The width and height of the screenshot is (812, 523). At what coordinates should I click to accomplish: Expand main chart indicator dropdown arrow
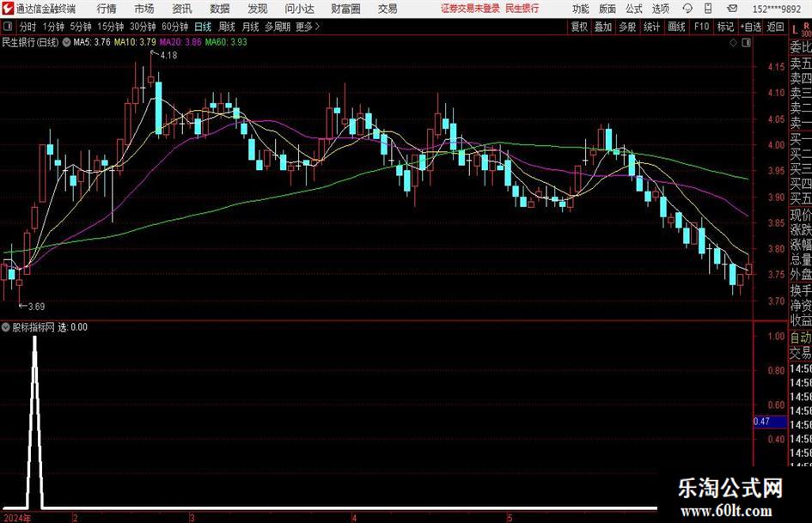(x=66, y=42)
